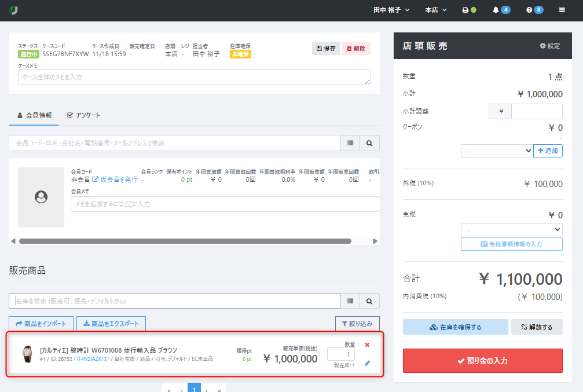Click case code SSEG78NF7XYW
Viewport: 583px width, 392px height.
(65, 54)
